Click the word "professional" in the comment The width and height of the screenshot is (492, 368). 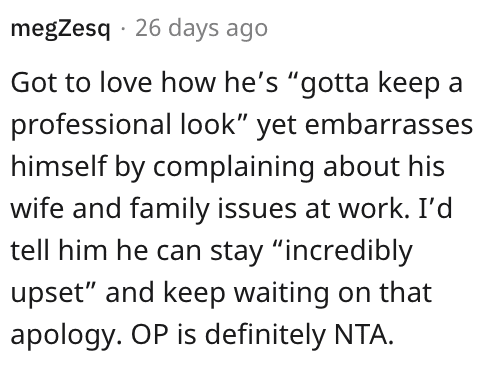click(x=91, y=126)
